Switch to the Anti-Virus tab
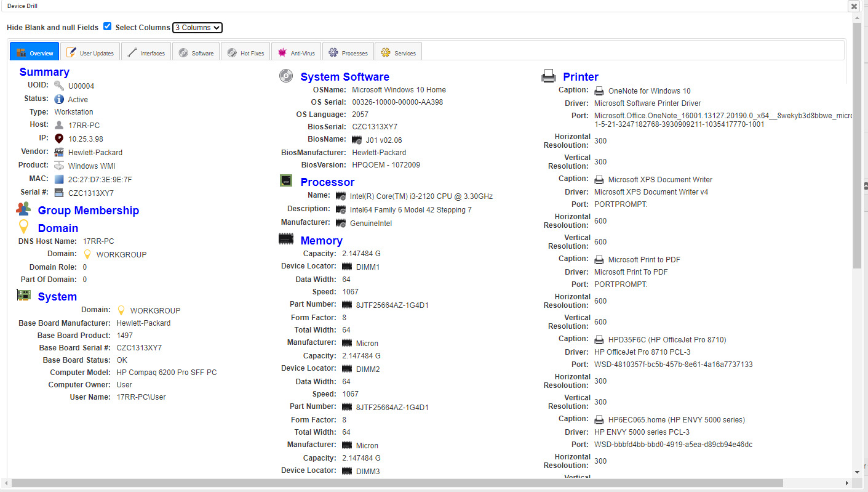Viewport: 868px width, 492px height. coord(296,52)
